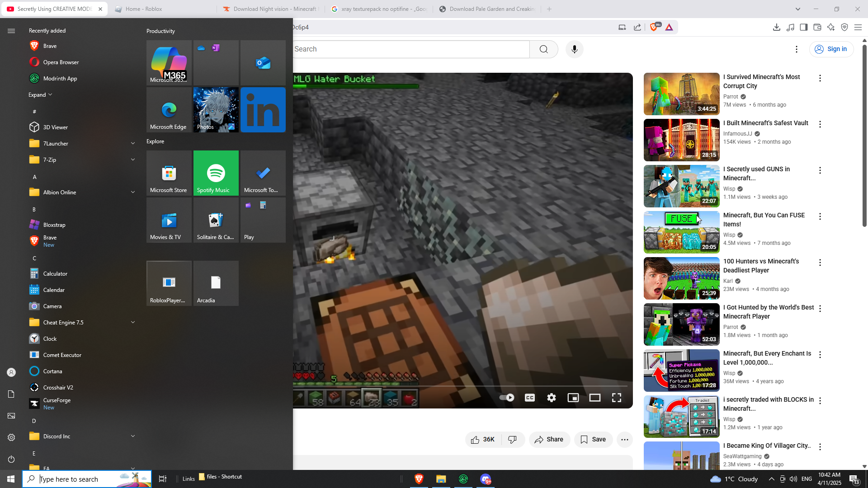Screen dimensions: 868x488
Task: Dislike the video with thumbs-down
Action: click(512, 440)
